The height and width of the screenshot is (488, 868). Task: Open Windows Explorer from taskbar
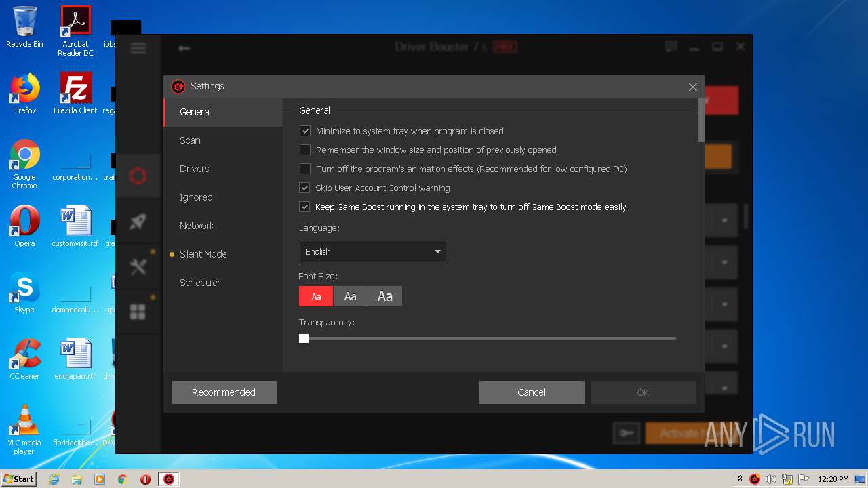click(x=77, y=479)
